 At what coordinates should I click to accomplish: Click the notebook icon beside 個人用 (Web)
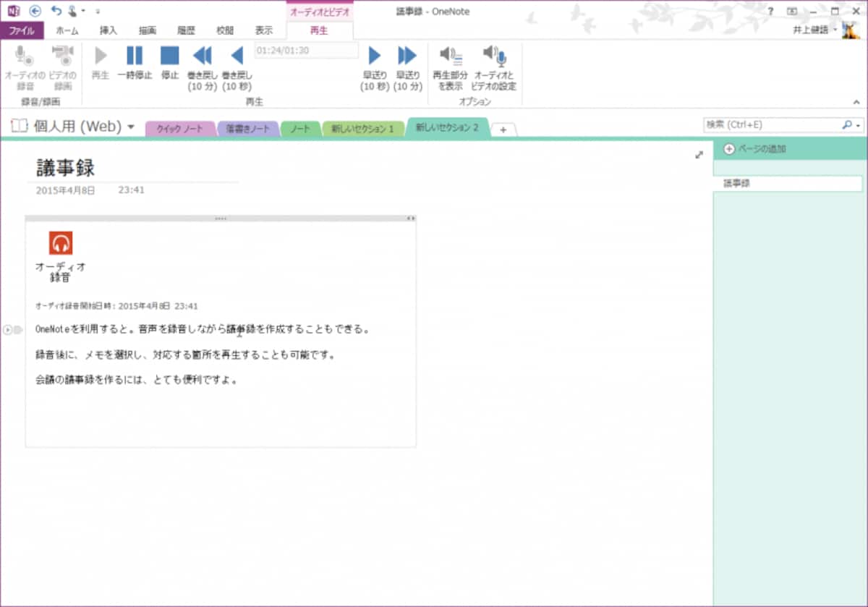coord(19,126)
